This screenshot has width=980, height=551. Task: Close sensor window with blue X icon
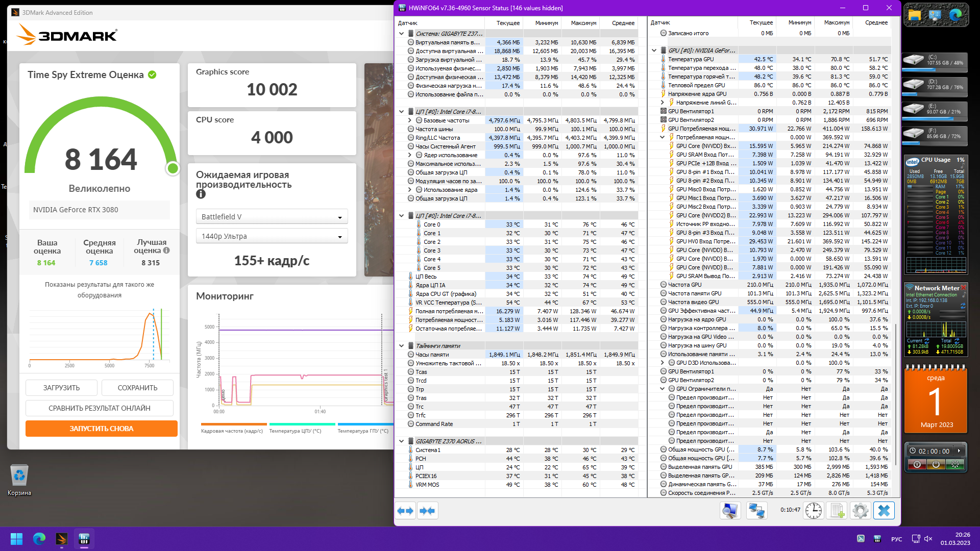[884, 511]
